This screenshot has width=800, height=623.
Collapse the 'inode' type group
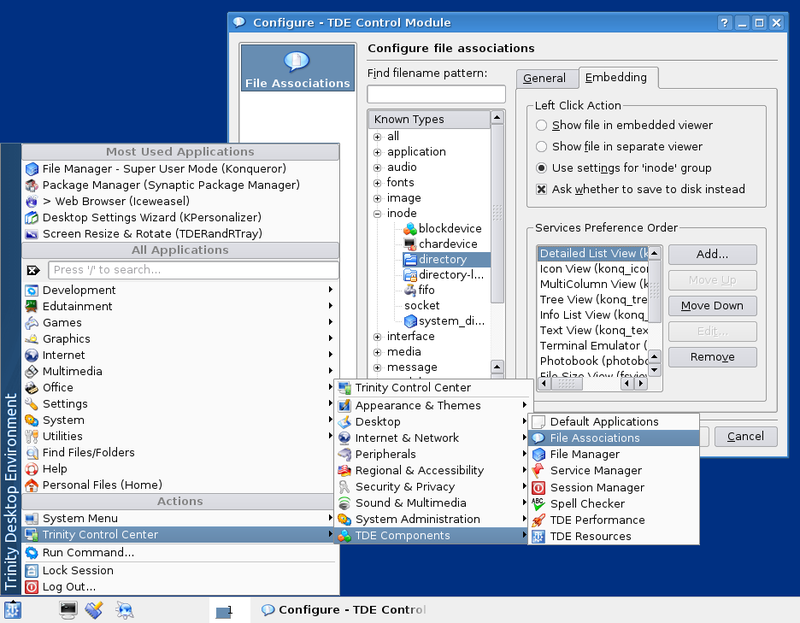(x=377, y=214)
